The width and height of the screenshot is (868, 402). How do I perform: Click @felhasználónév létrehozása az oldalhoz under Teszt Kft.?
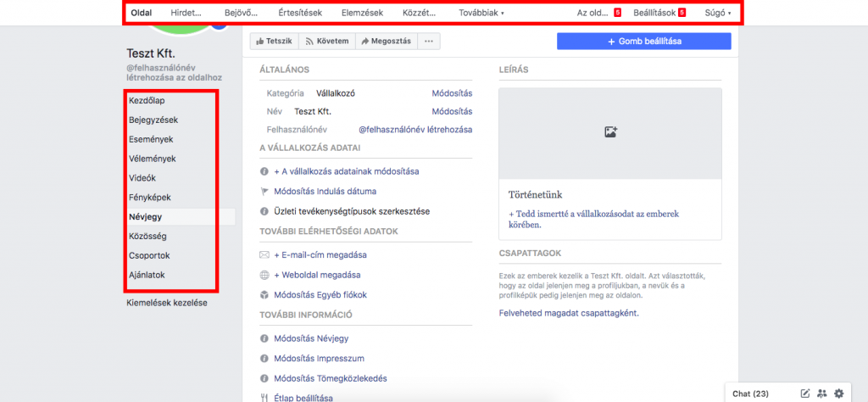click(175, 73)
